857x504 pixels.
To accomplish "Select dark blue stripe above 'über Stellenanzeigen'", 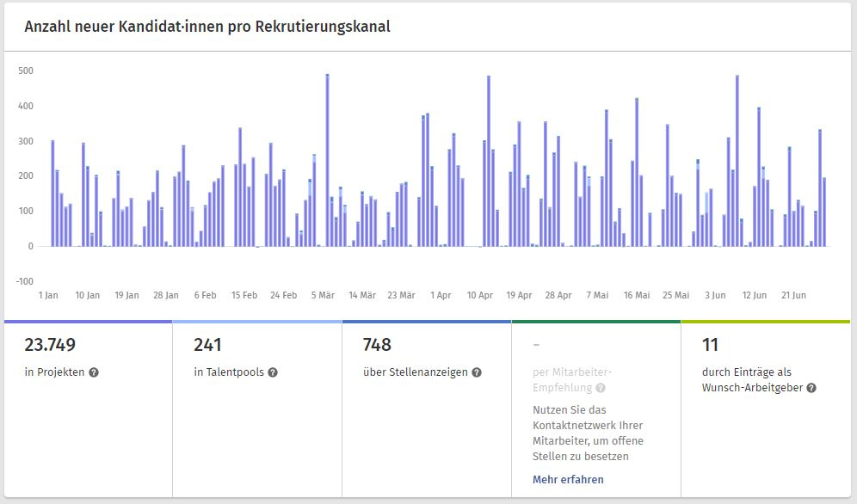I will [427, 323].
